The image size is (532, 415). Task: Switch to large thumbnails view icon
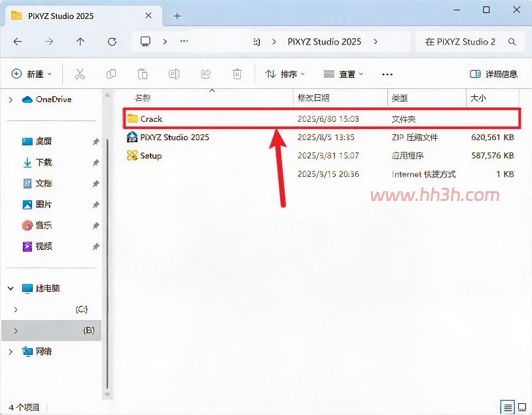[522, 407]
